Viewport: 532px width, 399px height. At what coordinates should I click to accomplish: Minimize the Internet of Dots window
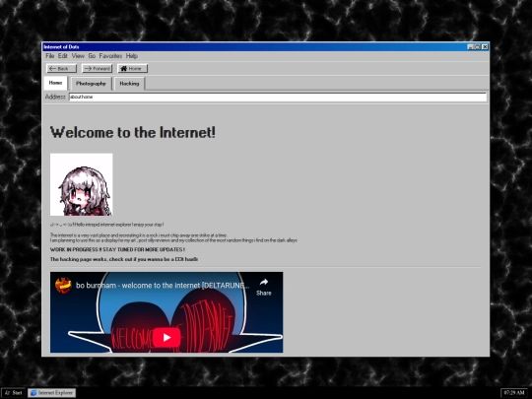pos(470,47)
